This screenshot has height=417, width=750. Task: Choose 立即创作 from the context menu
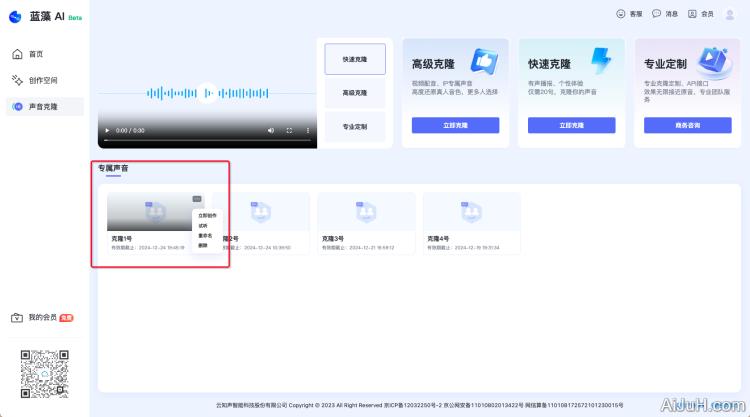click(x=207, y=215)
